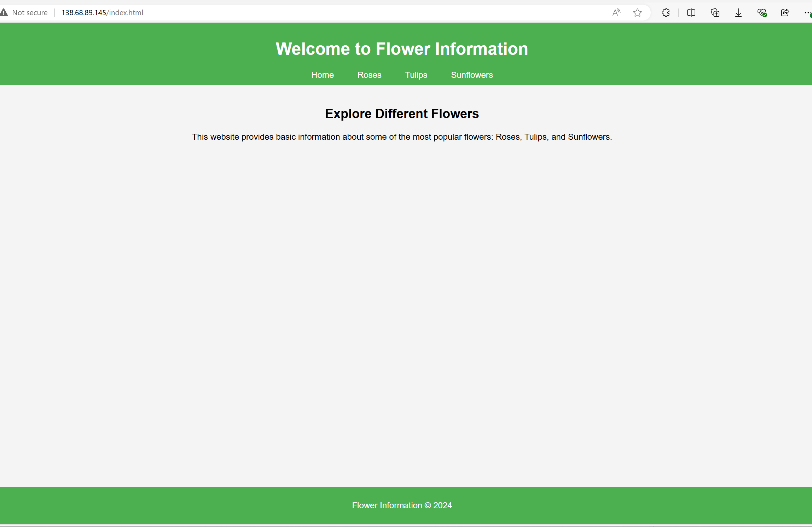Screen dimensions: 812x527
Task: Open the Collections icon
Action: (x=715, y=13)
